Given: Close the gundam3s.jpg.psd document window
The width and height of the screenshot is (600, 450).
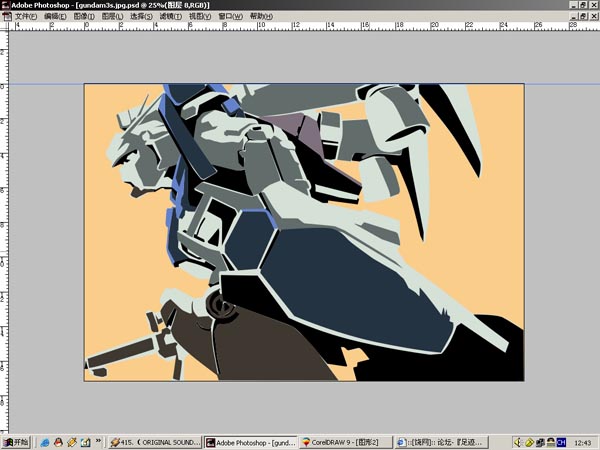Looking at the screenshot, I should click(594, 16).
